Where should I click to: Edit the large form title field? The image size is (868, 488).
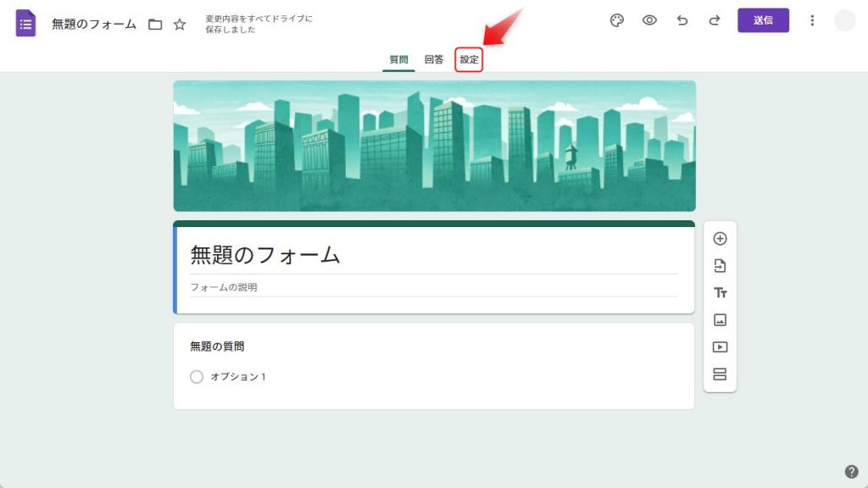433,255
